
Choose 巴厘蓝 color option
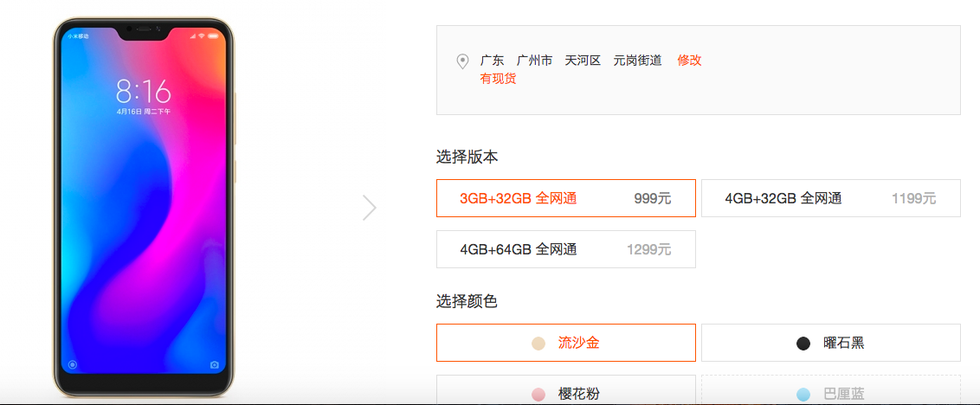pos(830,390)
